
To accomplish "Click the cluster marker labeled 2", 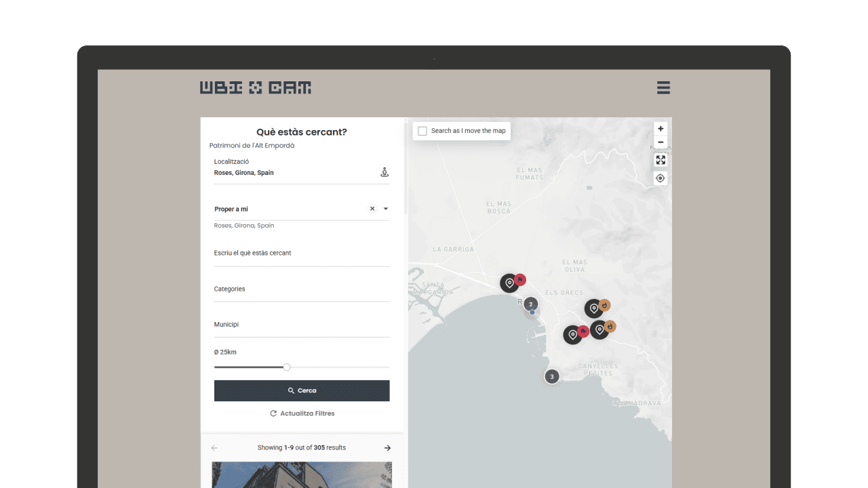I will point(531,304).
